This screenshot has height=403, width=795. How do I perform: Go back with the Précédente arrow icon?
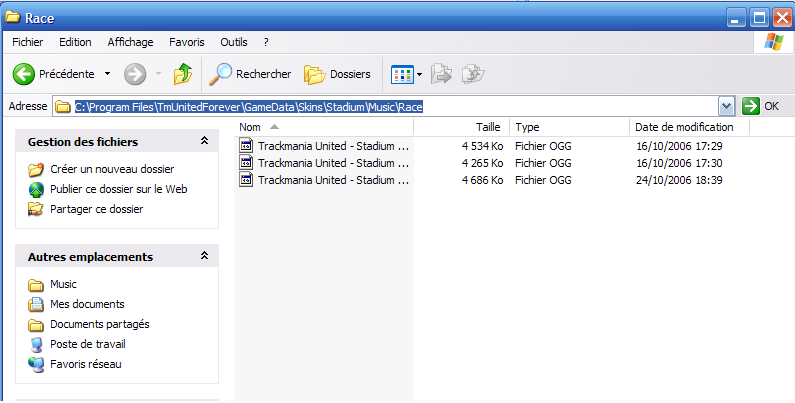[x=23, y=75]
